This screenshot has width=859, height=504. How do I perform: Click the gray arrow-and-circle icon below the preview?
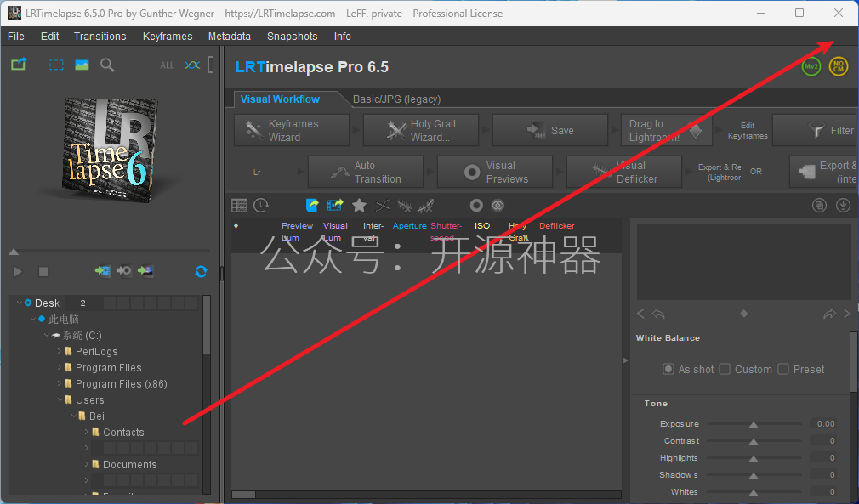pos(124,271)
